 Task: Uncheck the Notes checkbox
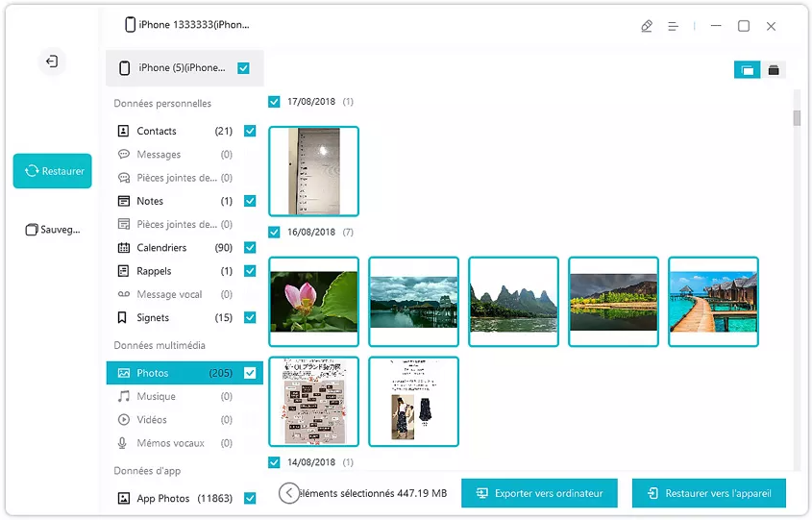[250, 201]
